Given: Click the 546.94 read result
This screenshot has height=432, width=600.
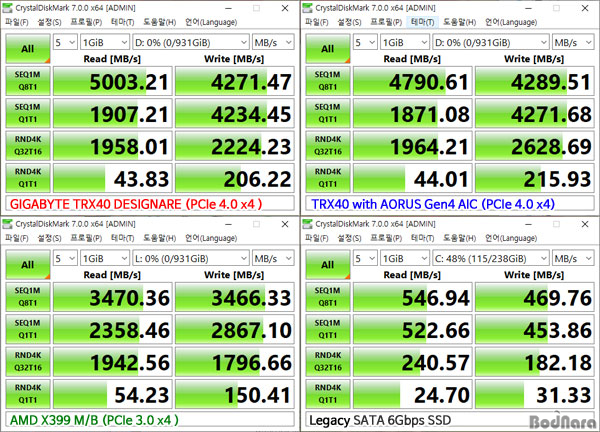Looking at the screenshot, I should pyautogui.click(x=413, y=297).
